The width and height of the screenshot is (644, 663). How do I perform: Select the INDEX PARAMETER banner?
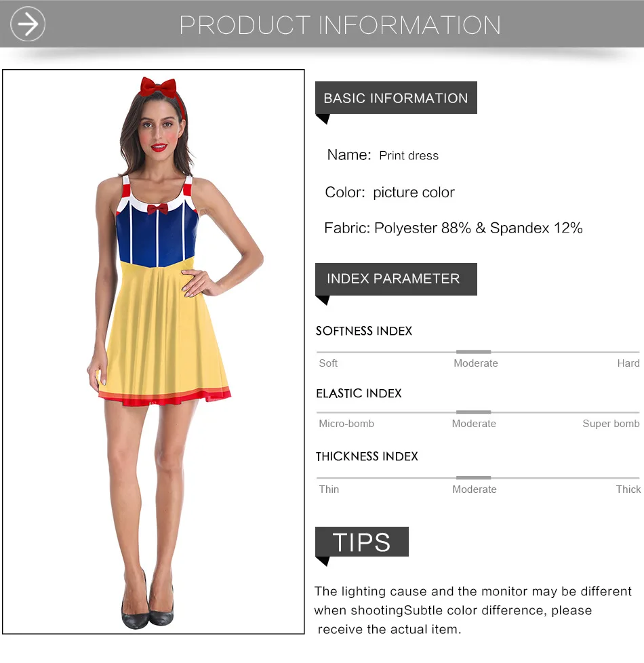[x=396, y=279]
